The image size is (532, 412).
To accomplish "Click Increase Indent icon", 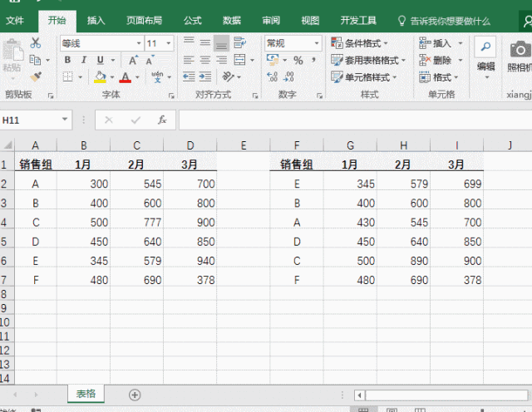I will 205,77.
